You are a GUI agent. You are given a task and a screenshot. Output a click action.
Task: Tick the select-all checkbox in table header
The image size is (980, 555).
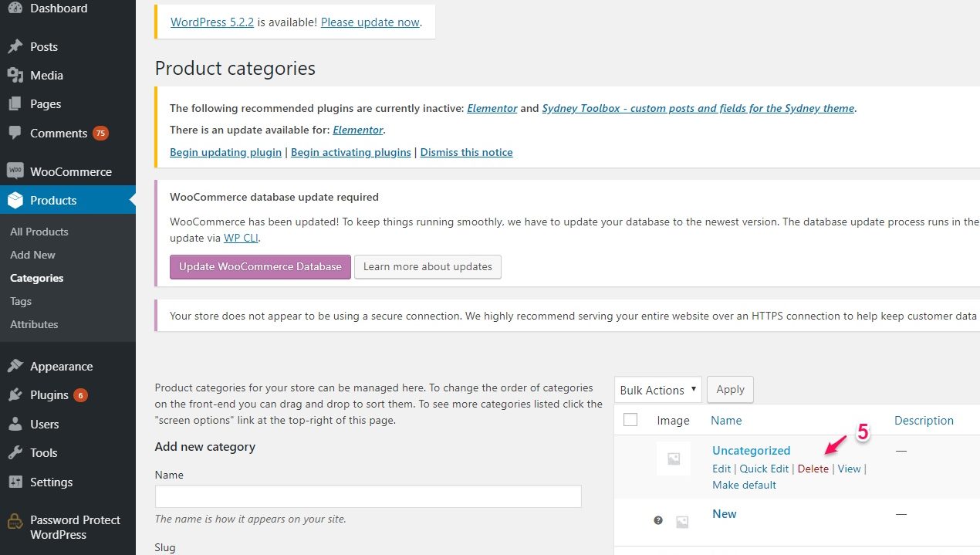point(630,420)
